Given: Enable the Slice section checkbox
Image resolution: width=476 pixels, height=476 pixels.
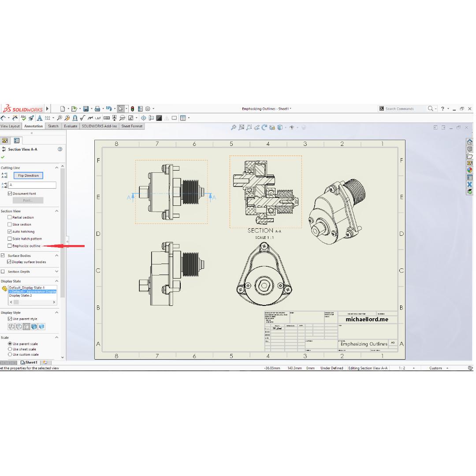Looking at the screenshot, I should (10, 224).
